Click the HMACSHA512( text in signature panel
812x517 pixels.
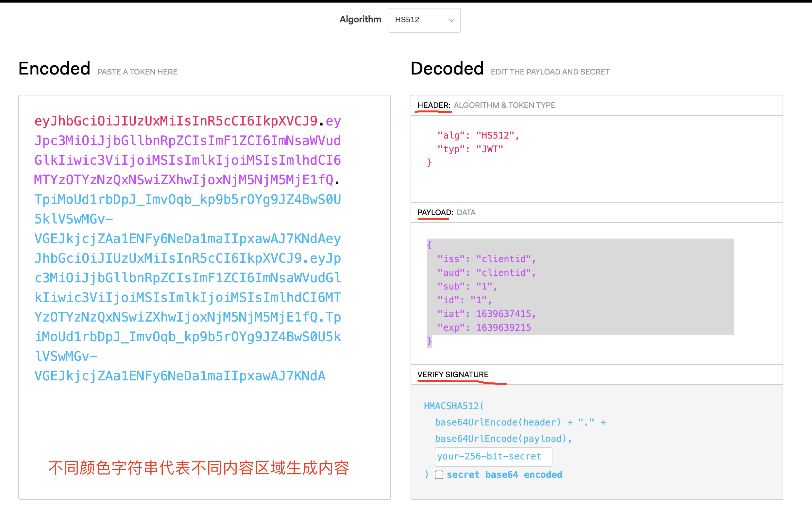point(453,406)
